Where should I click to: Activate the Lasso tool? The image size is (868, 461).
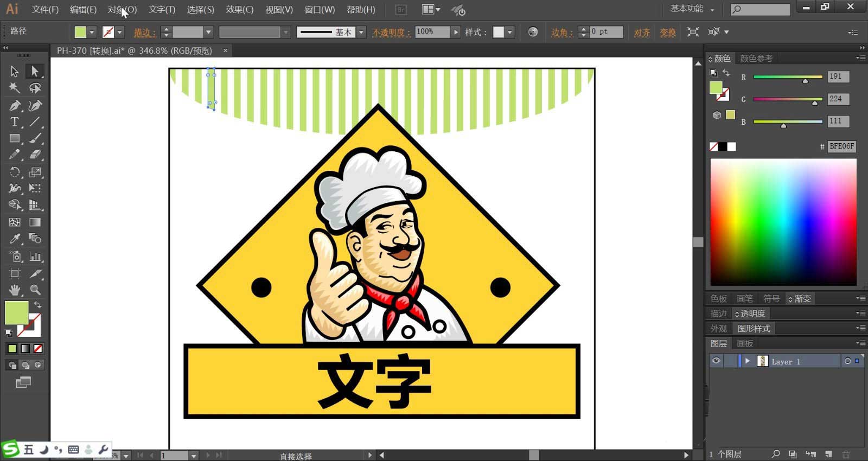coord(35,88)
